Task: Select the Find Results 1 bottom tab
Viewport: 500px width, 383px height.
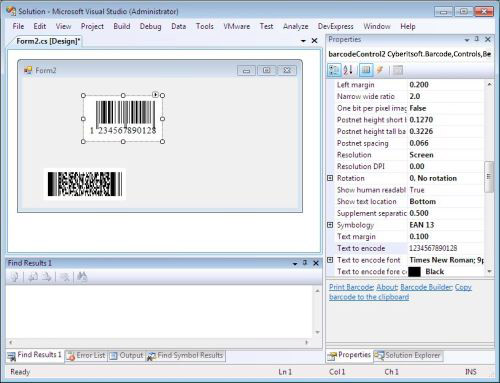Action: point(35,355)
